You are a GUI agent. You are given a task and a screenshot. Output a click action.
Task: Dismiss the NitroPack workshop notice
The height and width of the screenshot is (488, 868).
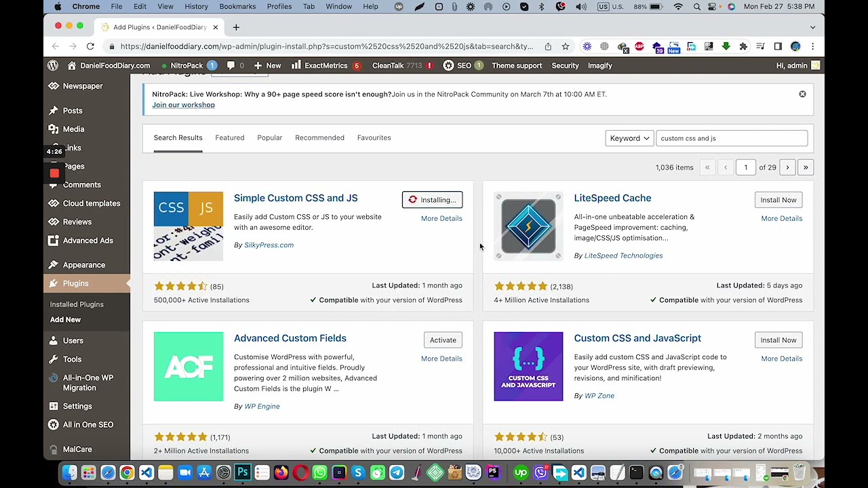tap(802, 94)
